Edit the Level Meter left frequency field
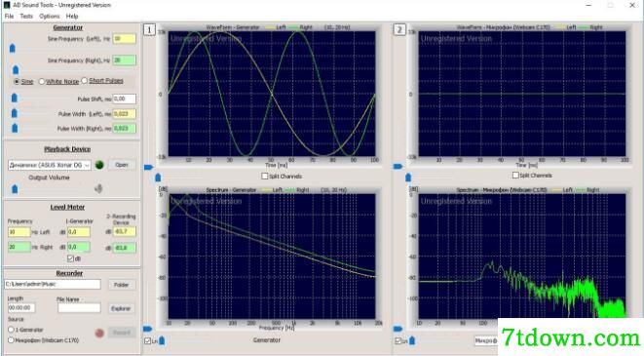 pos(19,232)
